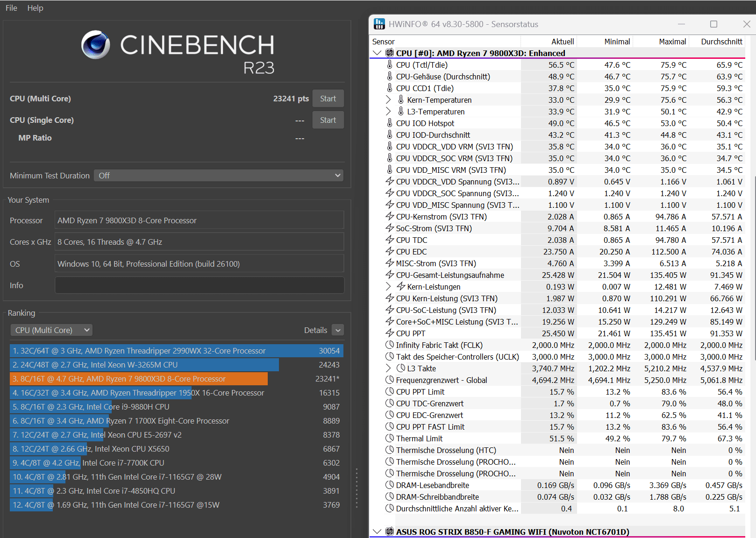Screen dimensions: 756x538
Task: Click the thermometer icon for CPU (Tctl/Tdie)
Action: coord(390,65)
